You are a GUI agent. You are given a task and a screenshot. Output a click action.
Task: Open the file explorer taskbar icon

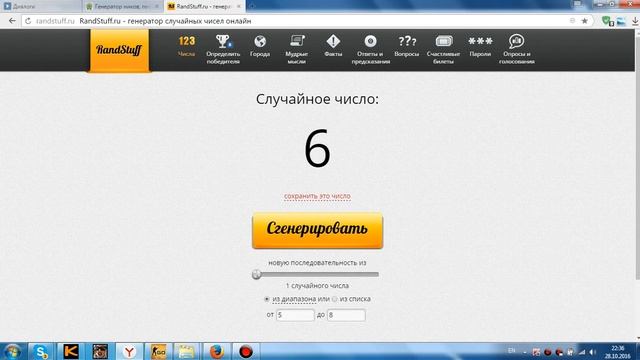coord(187,351)
